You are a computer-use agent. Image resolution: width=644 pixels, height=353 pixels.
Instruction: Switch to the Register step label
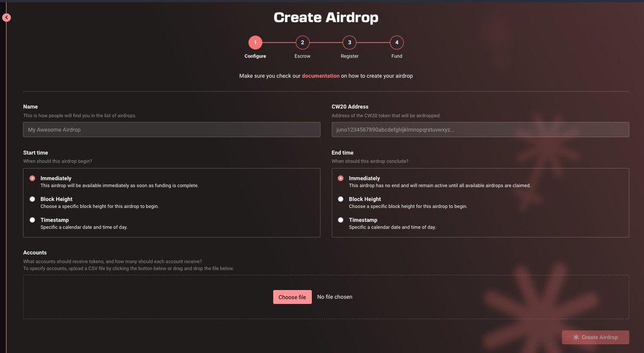coord(349,55)
